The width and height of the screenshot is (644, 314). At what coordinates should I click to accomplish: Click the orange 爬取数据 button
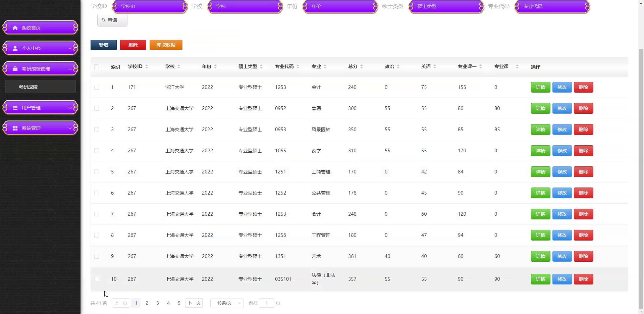[166, 45]
